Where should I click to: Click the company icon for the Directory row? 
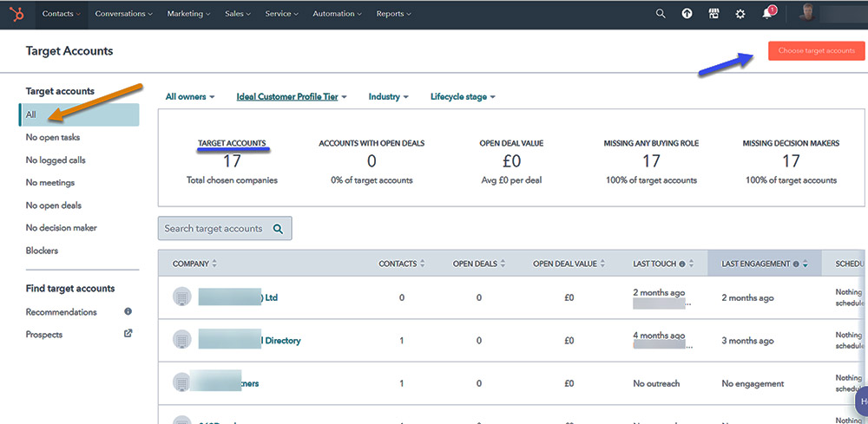tap(181, 340)
